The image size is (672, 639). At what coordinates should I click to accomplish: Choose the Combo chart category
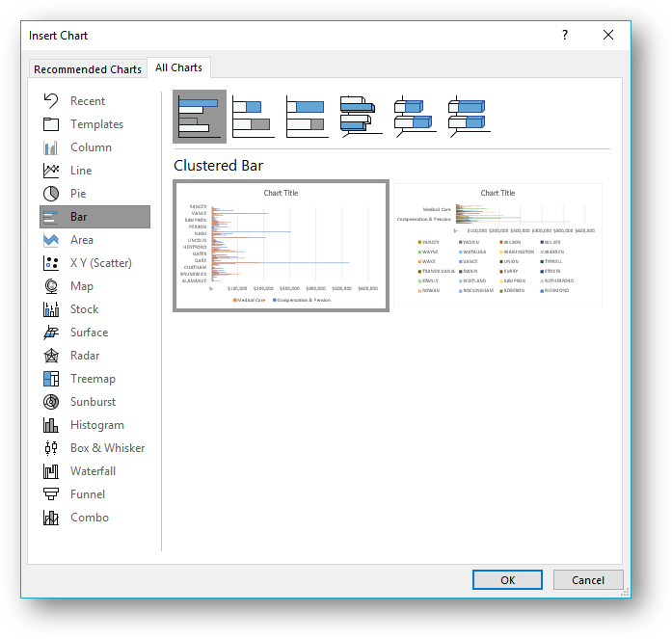(x=90, y=518)
